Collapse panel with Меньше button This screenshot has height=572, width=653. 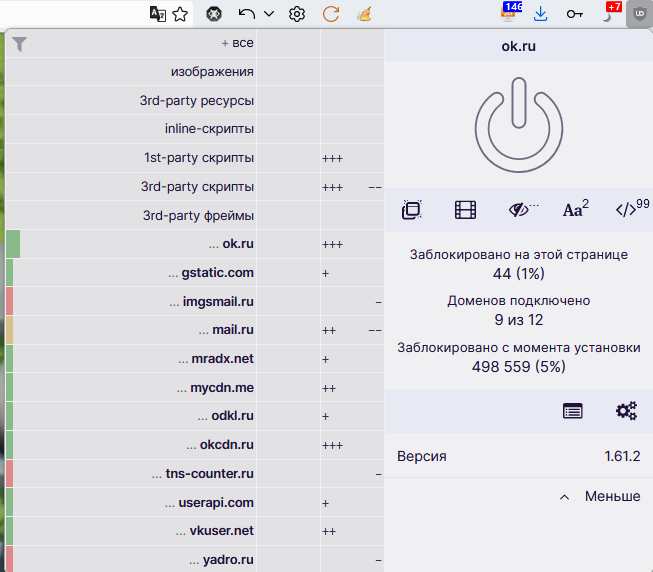click(600, 496)
